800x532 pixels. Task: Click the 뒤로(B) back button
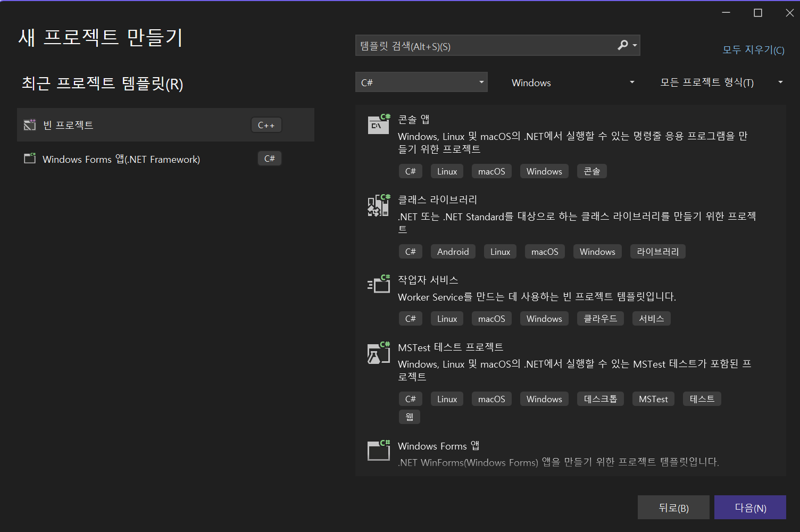(x=673, y=508)
